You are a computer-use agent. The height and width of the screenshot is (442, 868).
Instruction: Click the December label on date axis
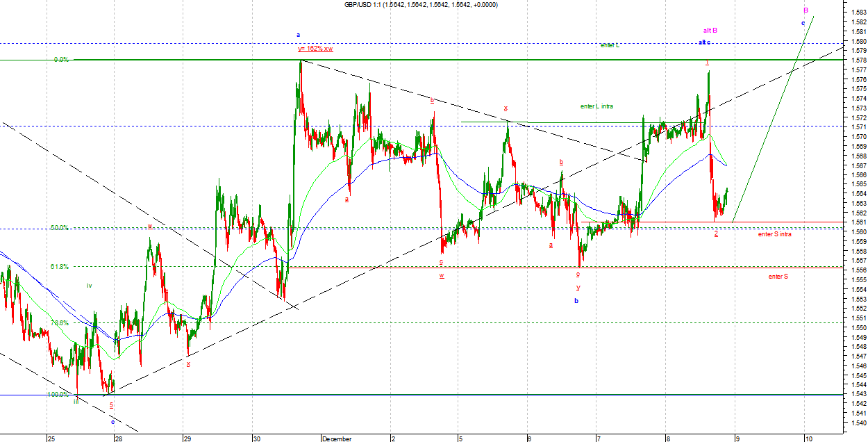[337, 439]
